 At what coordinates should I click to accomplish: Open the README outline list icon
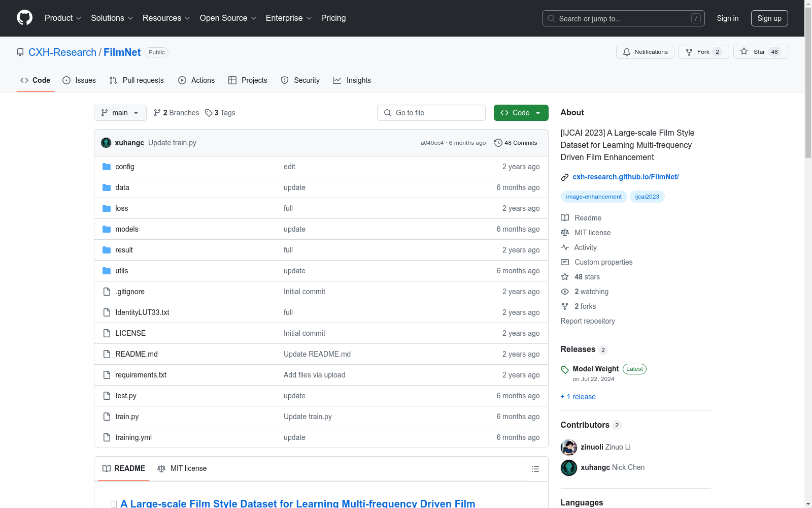coord(535,469)
